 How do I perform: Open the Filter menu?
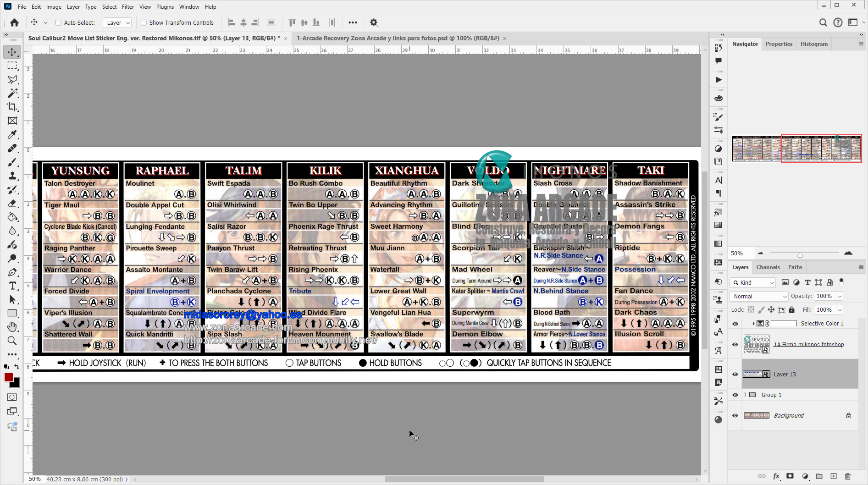[128, 6]
